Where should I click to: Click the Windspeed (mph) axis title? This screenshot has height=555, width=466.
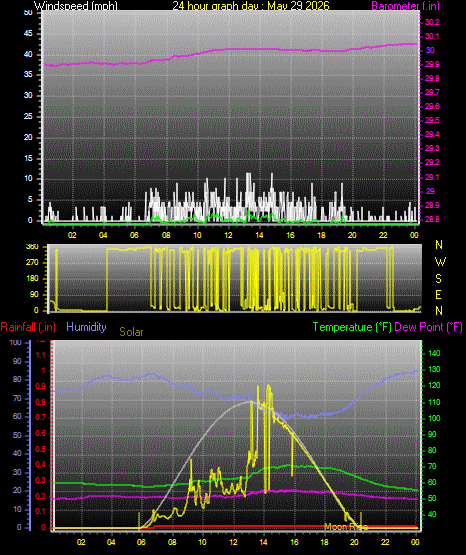point(76,6)
